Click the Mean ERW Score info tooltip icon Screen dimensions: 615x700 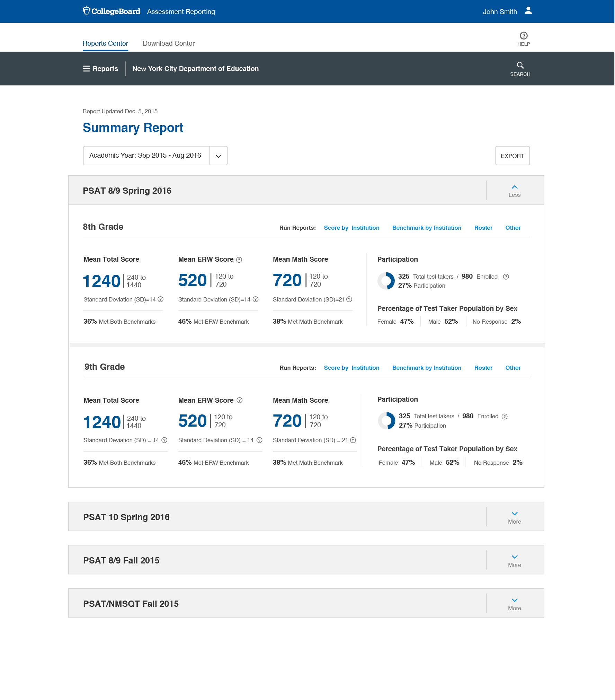coord(239,259)
